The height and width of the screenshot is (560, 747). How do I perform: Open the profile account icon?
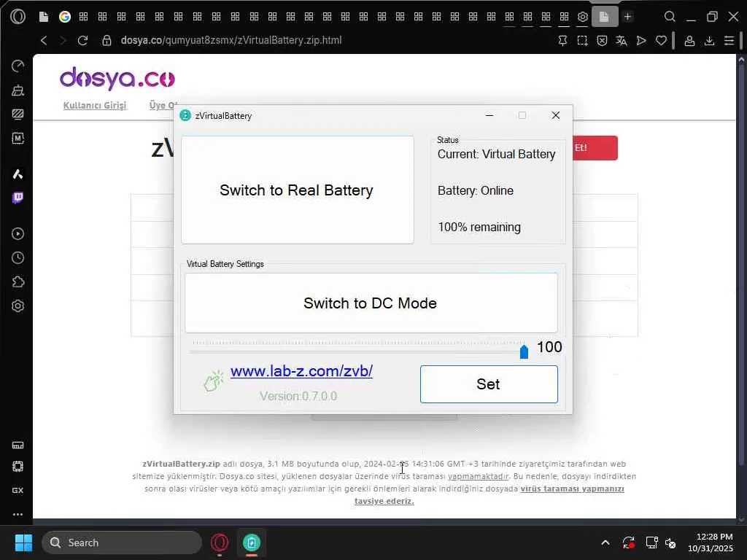tap(689, 41)
